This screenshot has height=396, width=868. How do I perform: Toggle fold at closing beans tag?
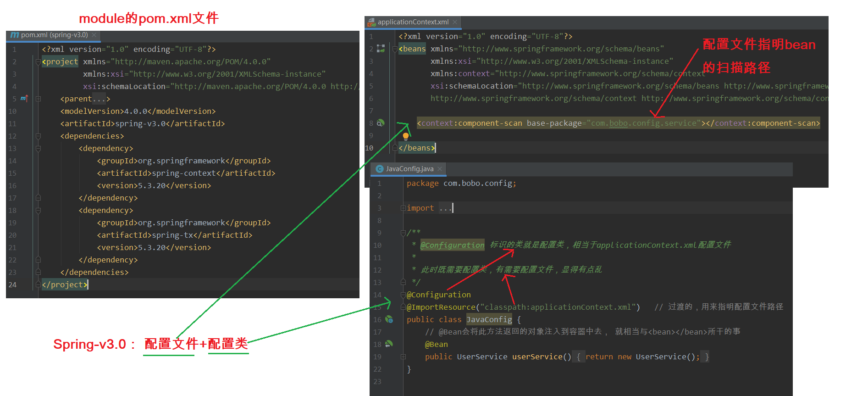pyautogui.click(x=395, y=148)
